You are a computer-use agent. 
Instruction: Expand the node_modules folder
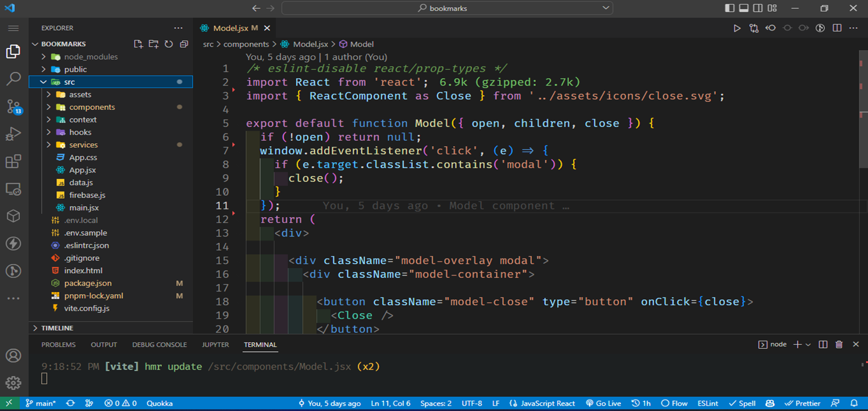click(x=111, y=57)
